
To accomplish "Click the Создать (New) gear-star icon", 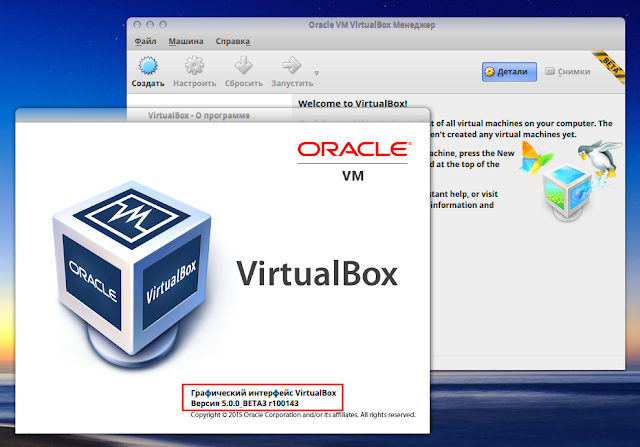I will tap(148, 65).
